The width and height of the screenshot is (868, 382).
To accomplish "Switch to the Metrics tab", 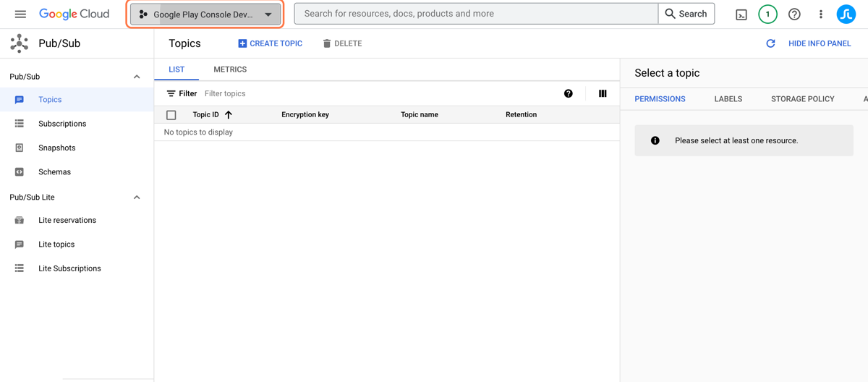I will tap(230, 69).
